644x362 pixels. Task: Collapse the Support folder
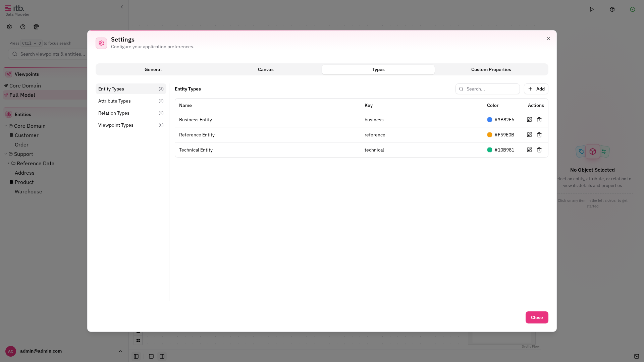(6, 154)
